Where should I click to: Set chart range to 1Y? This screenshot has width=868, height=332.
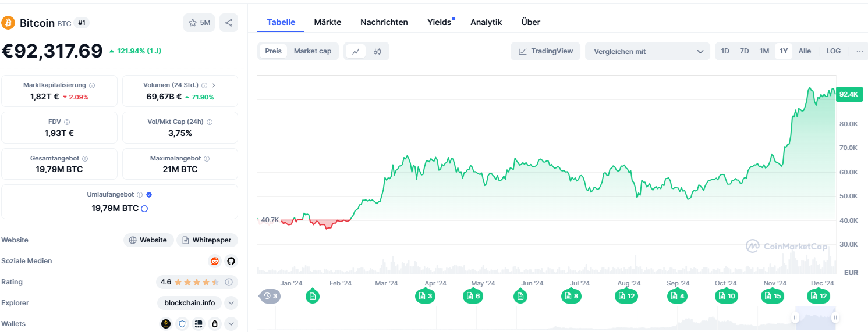coord(784,51)
